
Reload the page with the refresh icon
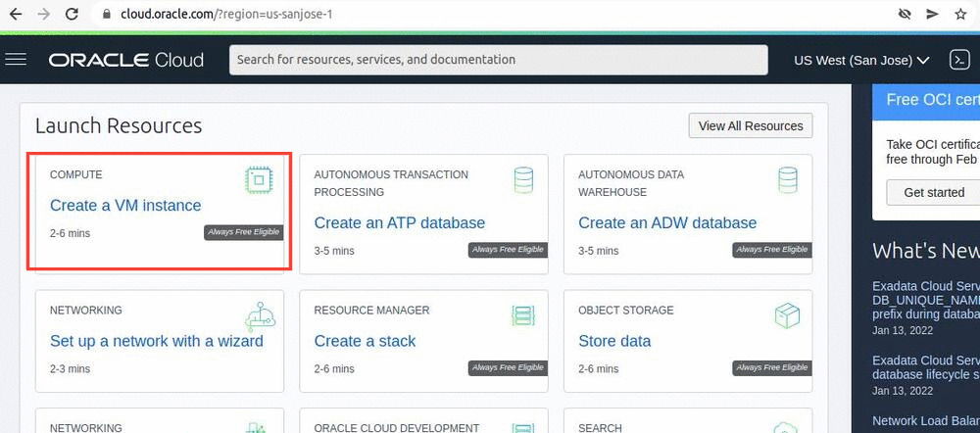(72, 14)
